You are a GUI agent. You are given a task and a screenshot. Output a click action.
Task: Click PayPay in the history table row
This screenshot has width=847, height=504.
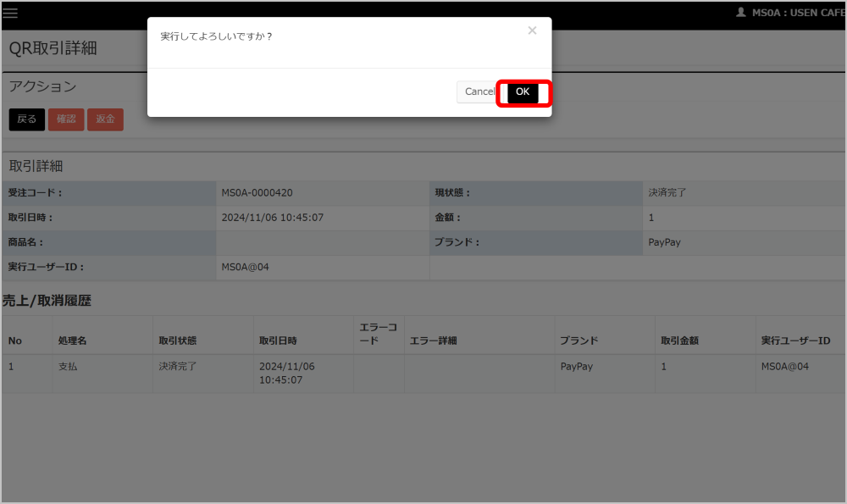point(577,367)
